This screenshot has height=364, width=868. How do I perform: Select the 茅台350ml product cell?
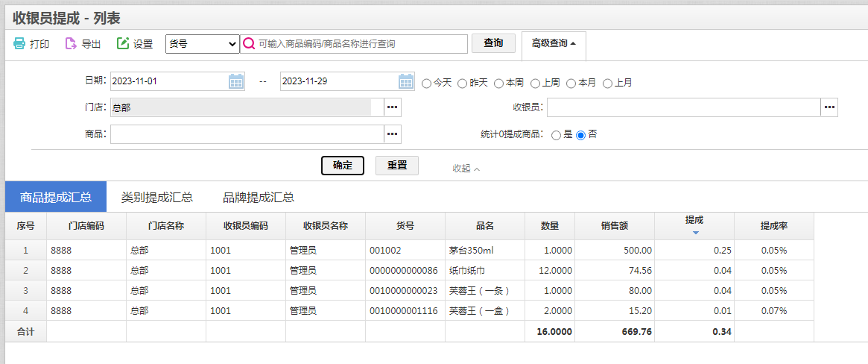[485, 251]
